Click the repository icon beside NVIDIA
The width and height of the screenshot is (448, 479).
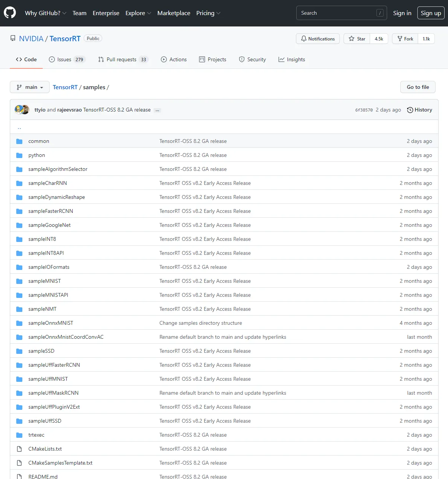coord(13,39)
